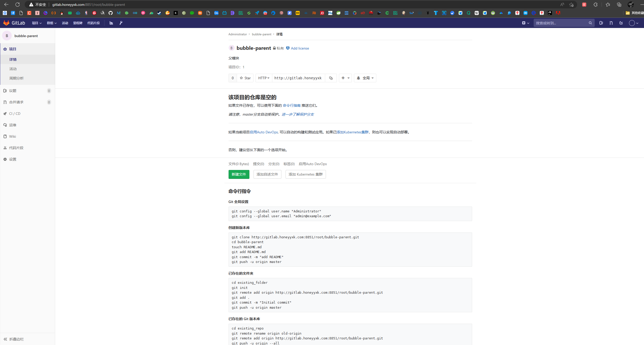This screenshot has height=345, width=644.
Task: Expand the 群组 dropdown in top navbar
Action: pyautogui.click(x=52, y=23)
